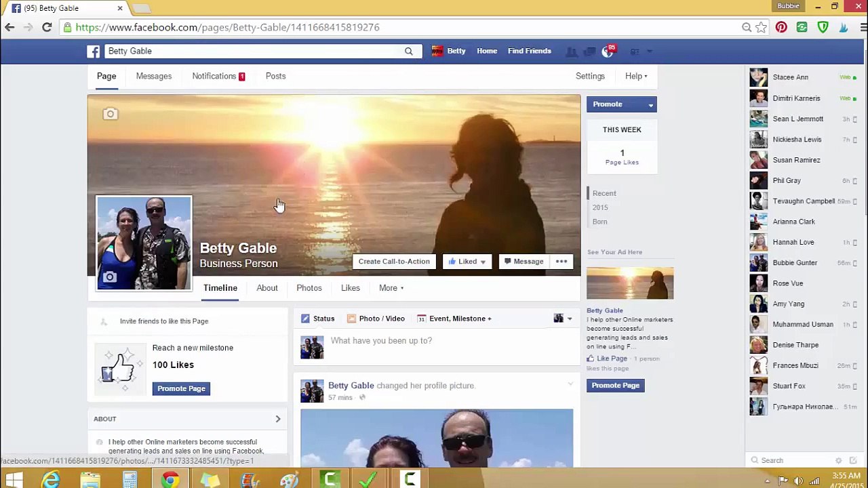This screenshot has height=488, width=868.
Task: Bookmark page with the star icon
Action: [x=762, y=27]
